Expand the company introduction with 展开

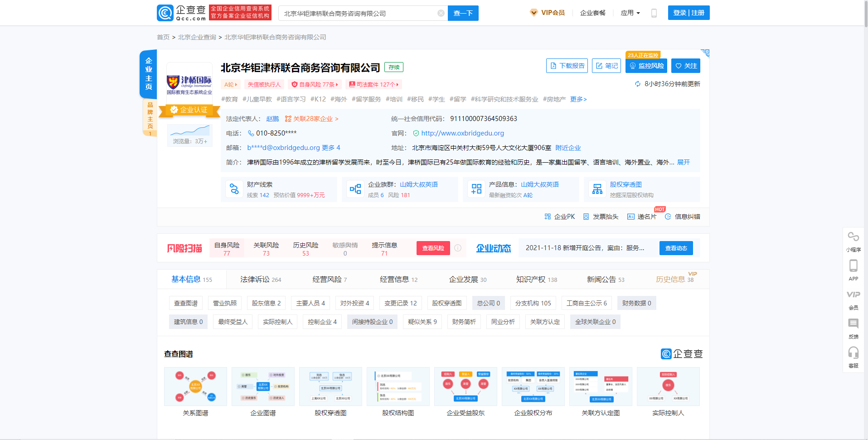(684, 162)
